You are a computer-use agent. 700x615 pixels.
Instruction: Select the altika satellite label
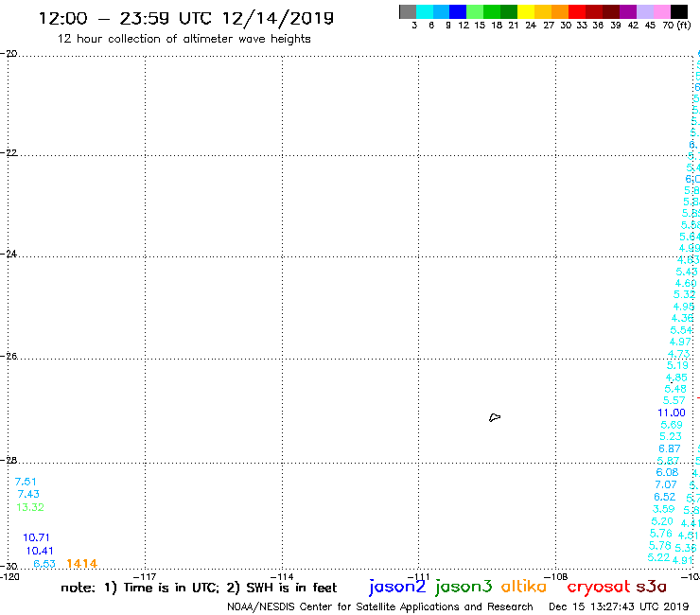524,586
